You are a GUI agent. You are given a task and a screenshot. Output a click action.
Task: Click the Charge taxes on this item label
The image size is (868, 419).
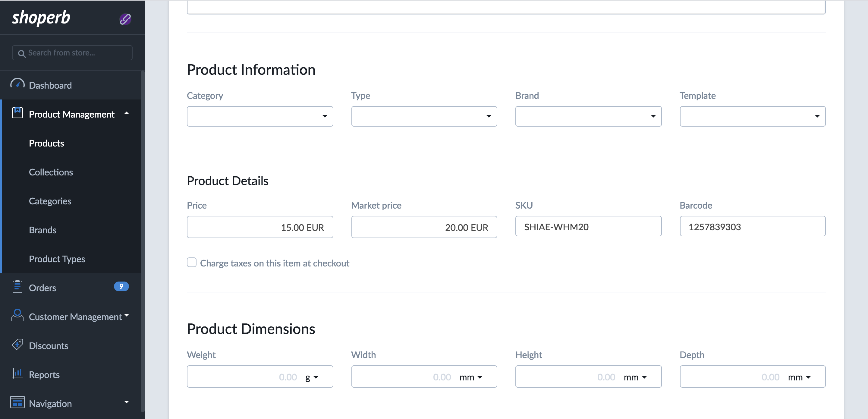[x=275, y=263]
